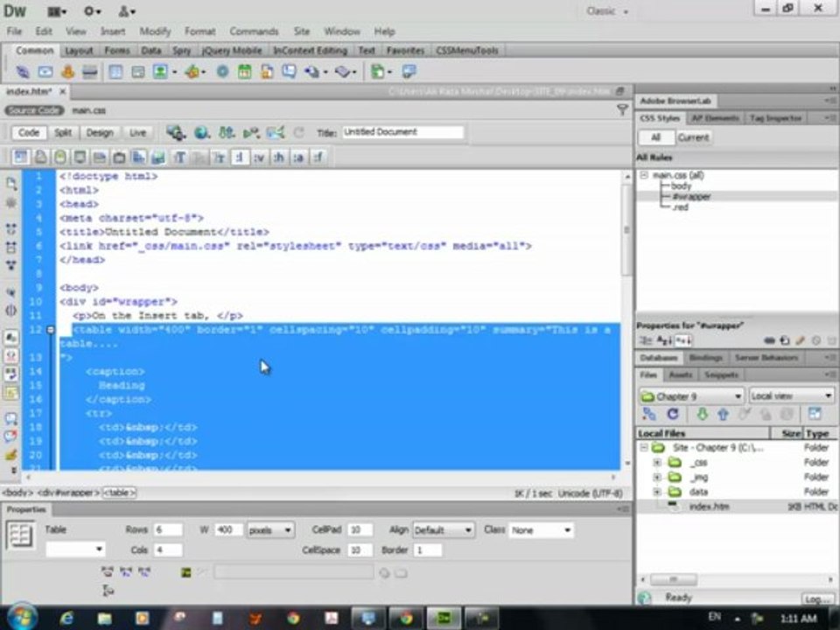Insert Hyperlink icon in Common toolbar
Image resolution: width=840 pixels, height=630 pixels.
point(23,71)
